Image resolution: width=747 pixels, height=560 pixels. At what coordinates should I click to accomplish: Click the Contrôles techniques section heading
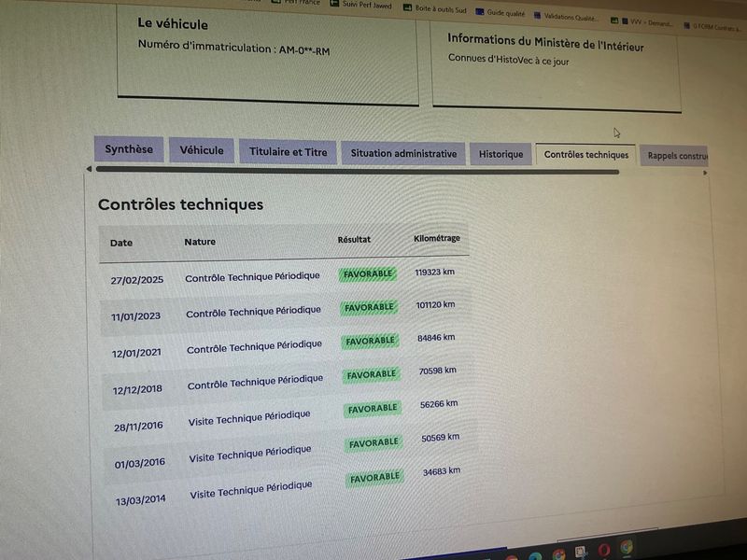[x=180, y=204]
